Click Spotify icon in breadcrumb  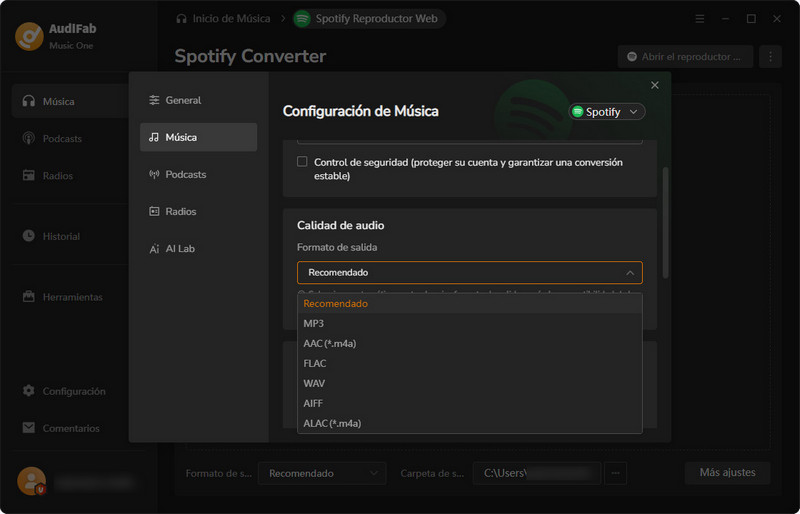coord(302,19)
